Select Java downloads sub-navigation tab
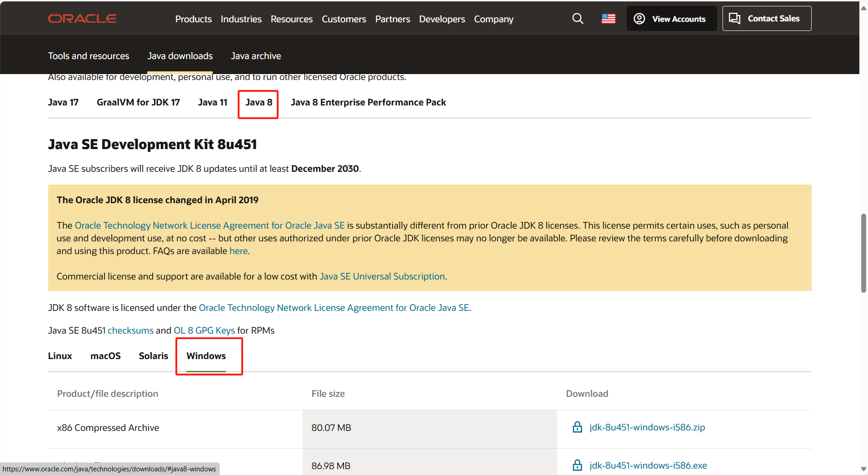 point(180,56)
